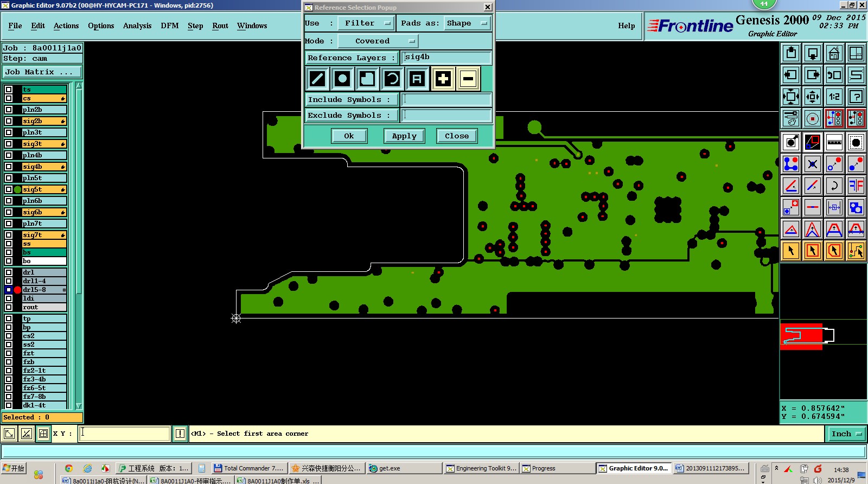The height and width of the screenshot is (484, 868).
Task: Click Ok in Reference Selection Popup
Action: tap(349, 136)
